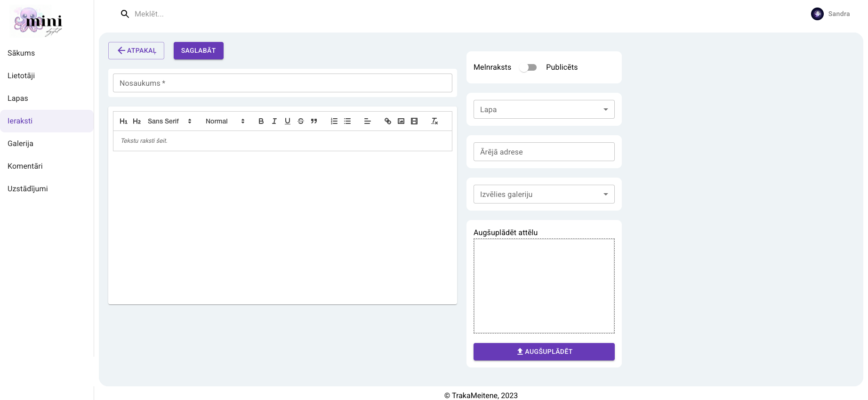Apply strikethrough text formatting

tap(301, 121)
